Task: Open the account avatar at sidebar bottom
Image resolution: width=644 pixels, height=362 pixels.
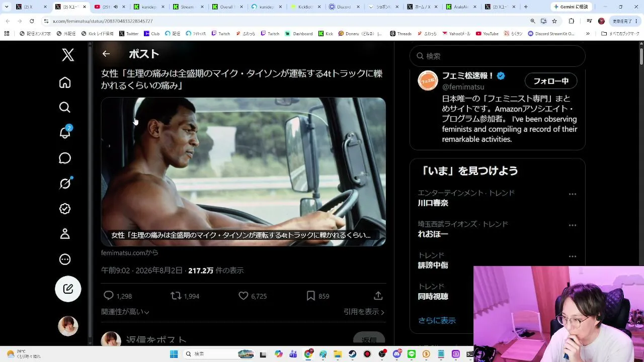Action: coord(68,326)
